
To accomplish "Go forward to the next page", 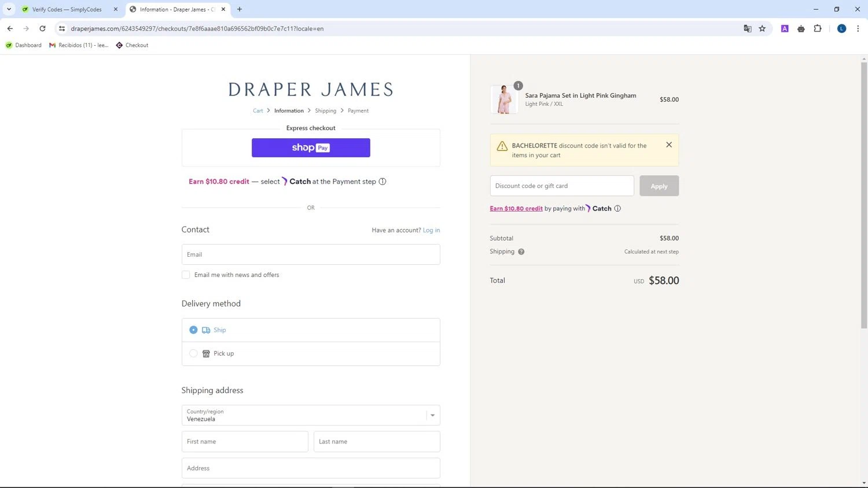I will coord(26,28).
